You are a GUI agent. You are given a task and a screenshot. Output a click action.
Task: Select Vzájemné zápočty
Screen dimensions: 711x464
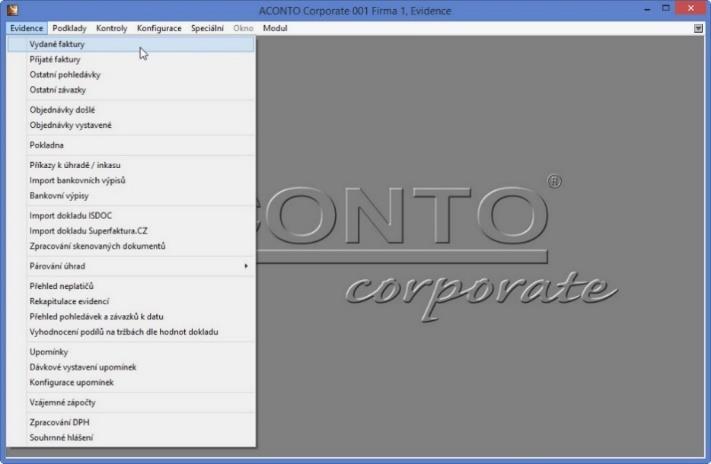click(131, 403)
